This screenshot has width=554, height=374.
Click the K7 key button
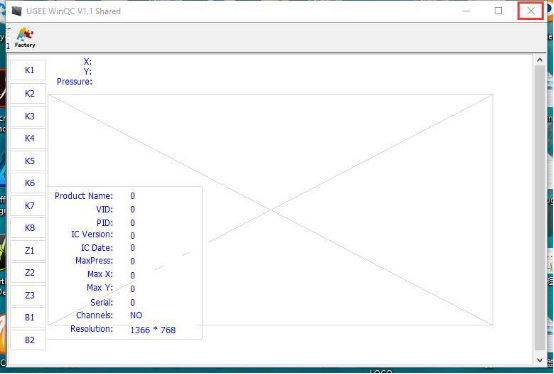(x=28, y=206)
